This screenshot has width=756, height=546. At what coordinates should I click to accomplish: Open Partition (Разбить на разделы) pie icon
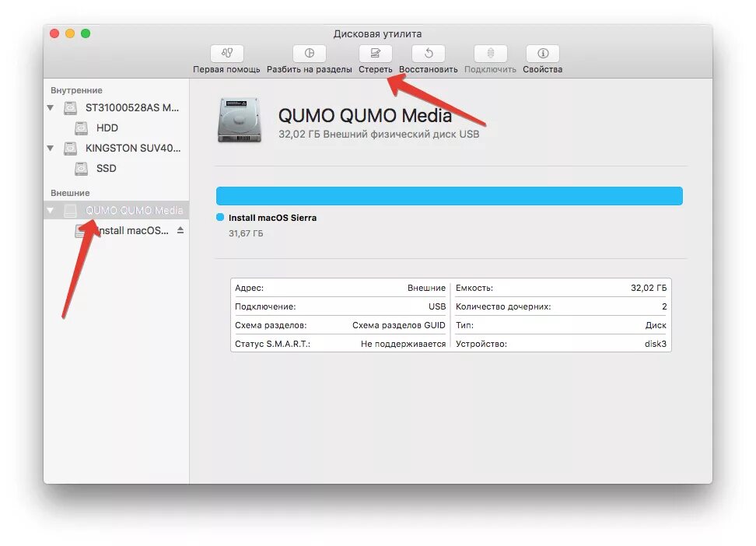tap(309, 53)
